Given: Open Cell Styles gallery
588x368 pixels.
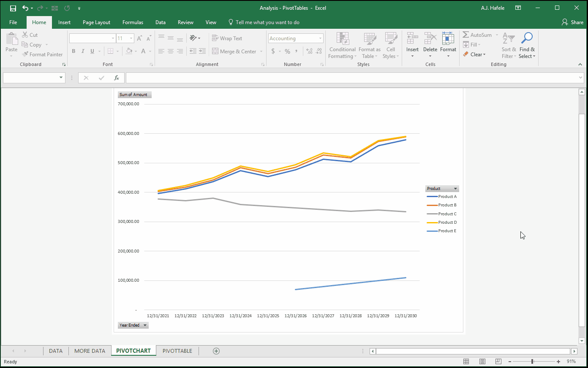Looking at the screenshot, I should coord(391,45).
